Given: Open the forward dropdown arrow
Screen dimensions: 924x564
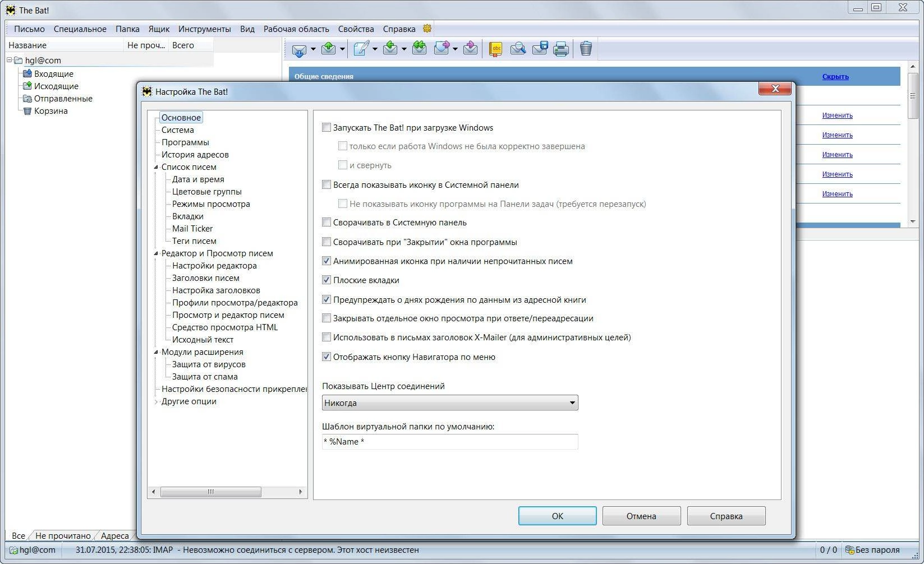Looking at the screenshot, I should 455,49.
